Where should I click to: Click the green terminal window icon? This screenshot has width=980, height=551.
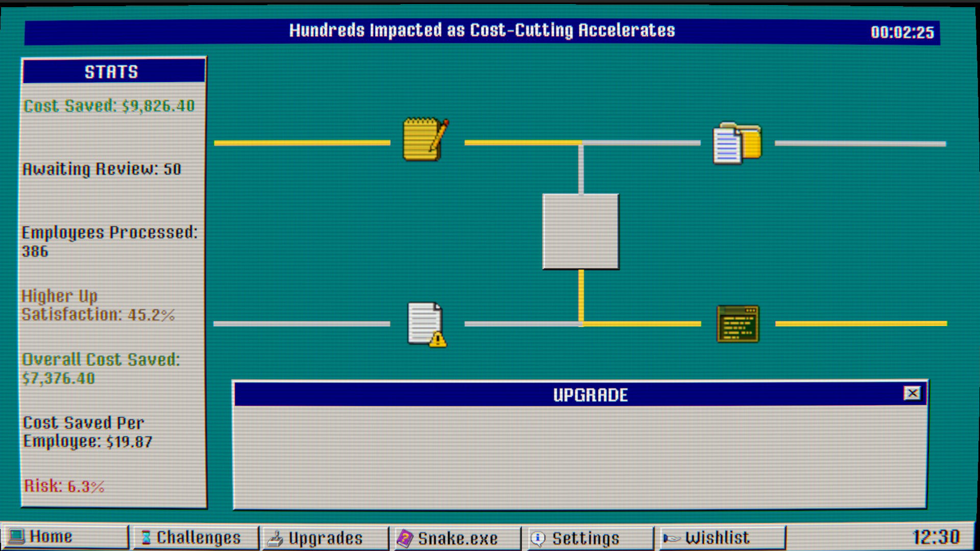click(x=738, y=324)
